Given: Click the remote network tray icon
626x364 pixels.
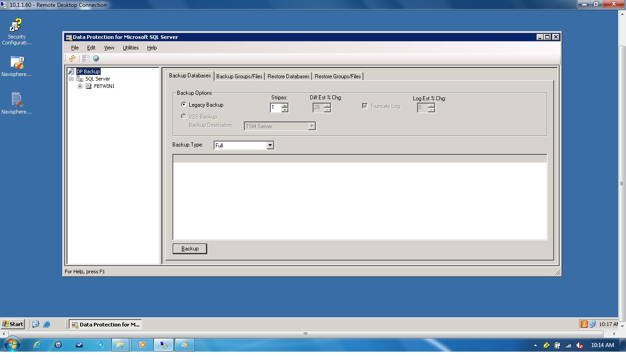Looking at the screenshot, I should (x=593, y=324).
